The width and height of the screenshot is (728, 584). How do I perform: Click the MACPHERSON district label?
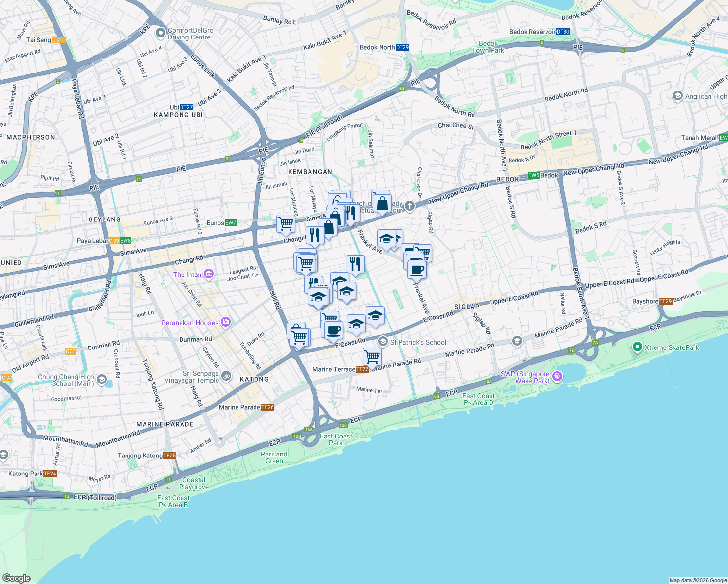pos(31,137)
